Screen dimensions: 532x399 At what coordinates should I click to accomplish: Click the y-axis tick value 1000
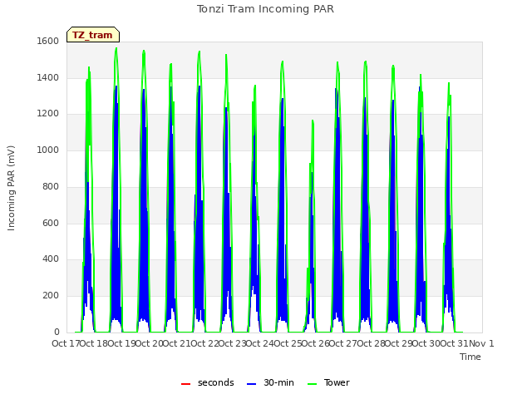48,150
